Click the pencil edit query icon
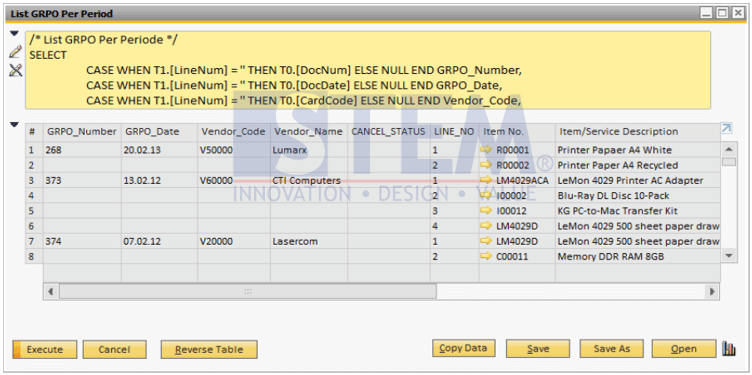 [15, 51]
